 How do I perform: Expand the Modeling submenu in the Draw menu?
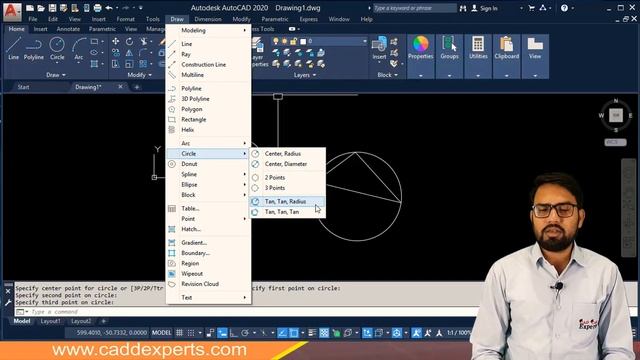click(x=208, y=30)
